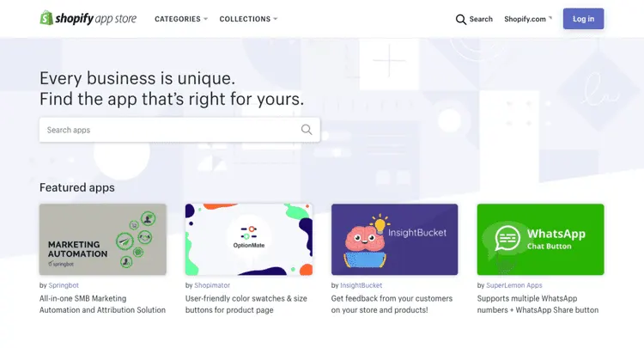Click the Search text link in header
Image resolution: width=644 pixels, height=348 pixels.
(481, 19)
